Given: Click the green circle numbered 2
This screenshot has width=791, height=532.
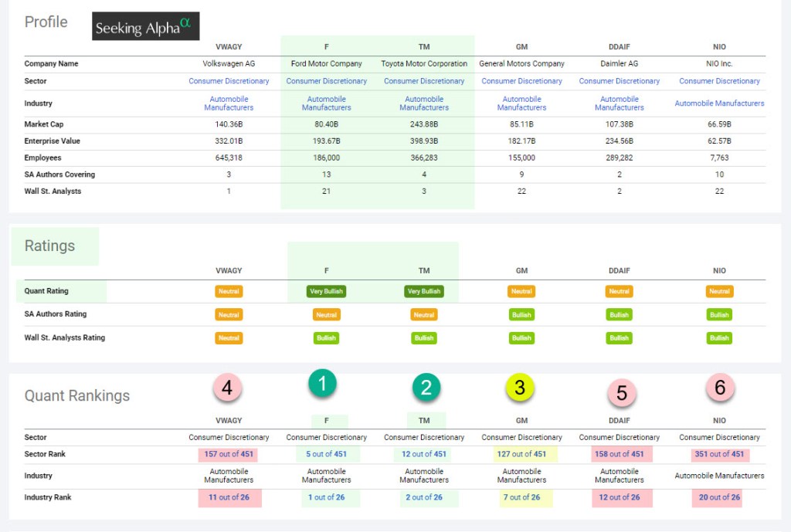Looking at the screenshot, I should pyautogui.click(x=425, y=388).
